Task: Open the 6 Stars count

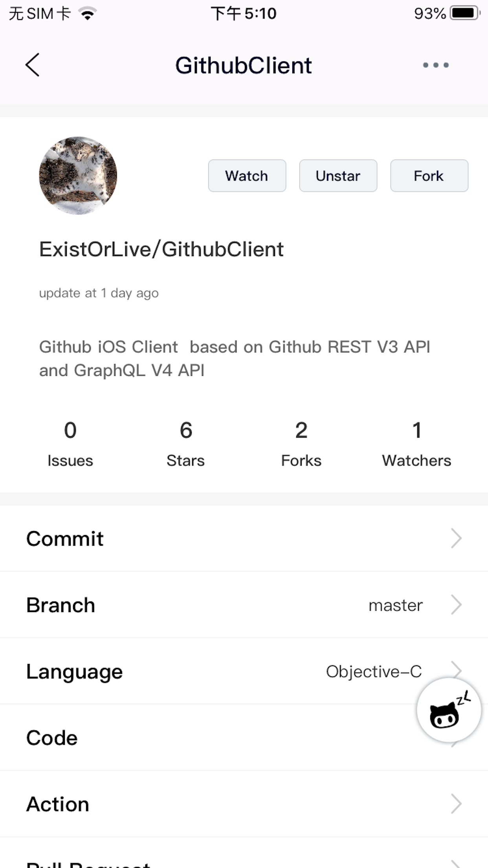Action: click(x=186, y=444)
